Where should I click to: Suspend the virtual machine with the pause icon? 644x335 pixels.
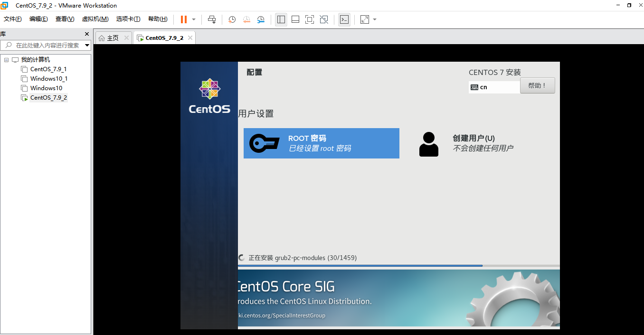183,19
